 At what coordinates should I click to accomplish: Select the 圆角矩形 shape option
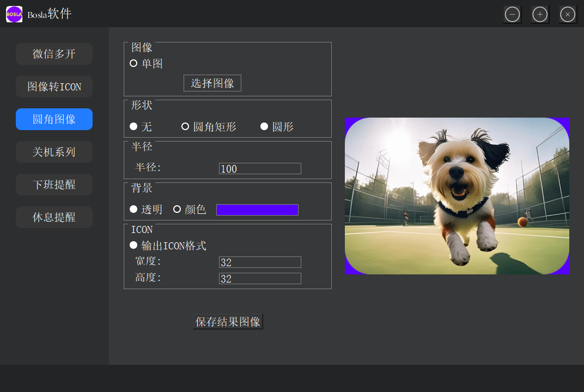(x=185, y=127)
